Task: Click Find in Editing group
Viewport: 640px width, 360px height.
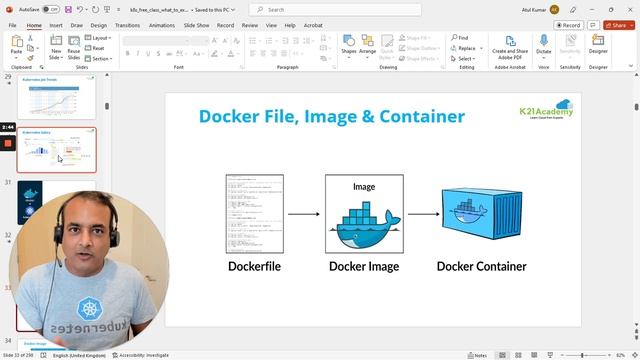Action: [x=460, y=38]
